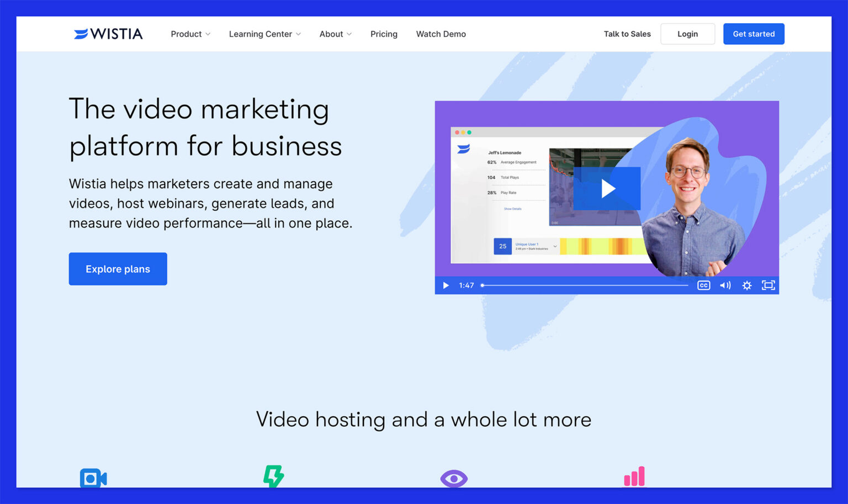Expand the Learning Center dropdown
This screenshot has width=848, height=504.
pos(264,34)
